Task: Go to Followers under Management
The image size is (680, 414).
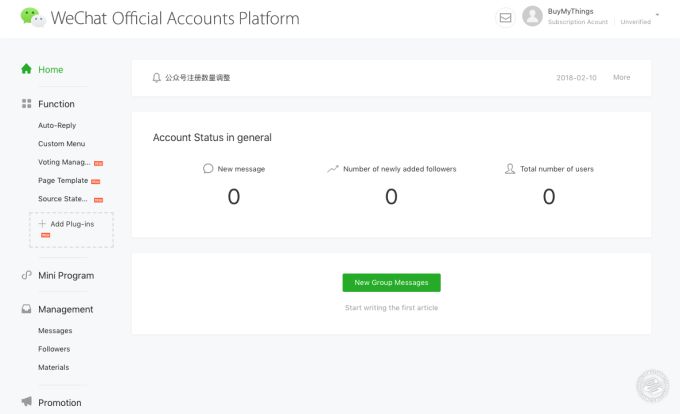Action: 54,349
